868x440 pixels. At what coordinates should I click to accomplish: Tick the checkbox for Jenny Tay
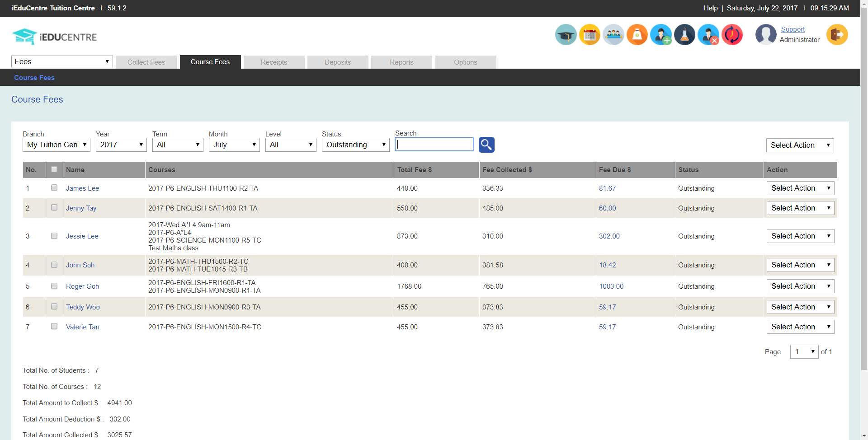pyautogui.click(x=54, y=207)
